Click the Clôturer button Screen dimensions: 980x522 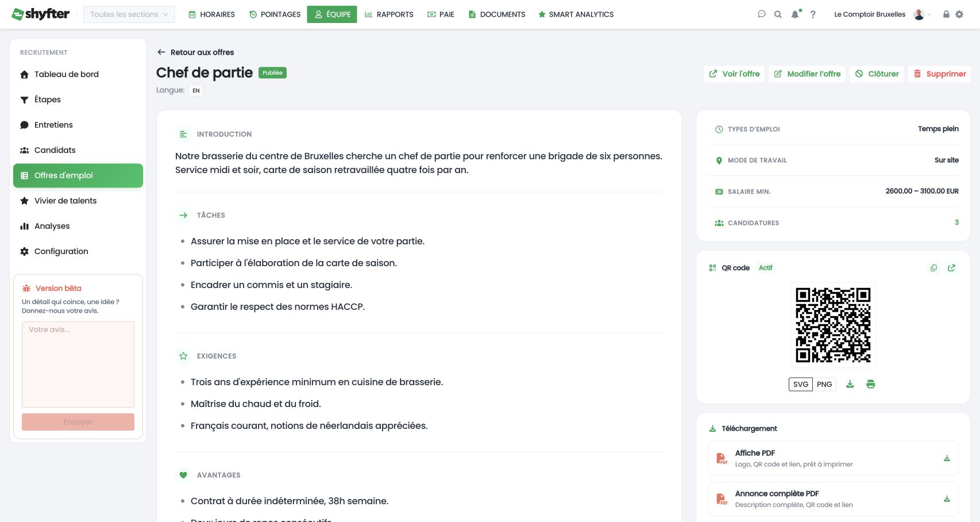pyautogui.click(x=877, y=74)
